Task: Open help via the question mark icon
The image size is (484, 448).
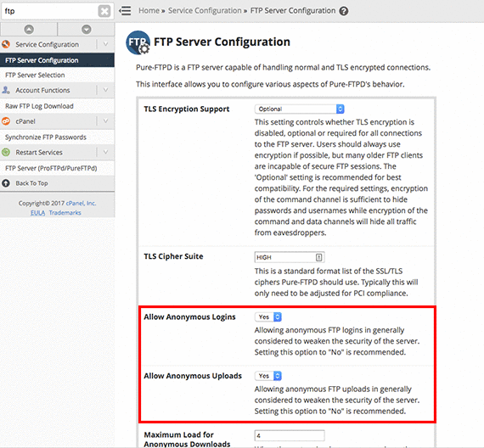Action: pyautogui.click(x=344, y=11)
